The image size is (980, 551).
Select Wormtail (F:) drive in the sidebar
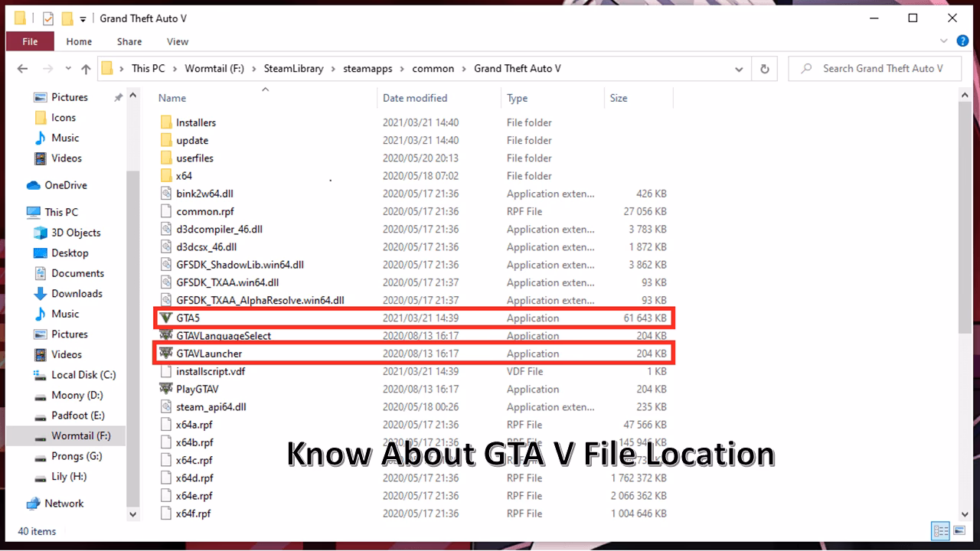click(72, 435)
